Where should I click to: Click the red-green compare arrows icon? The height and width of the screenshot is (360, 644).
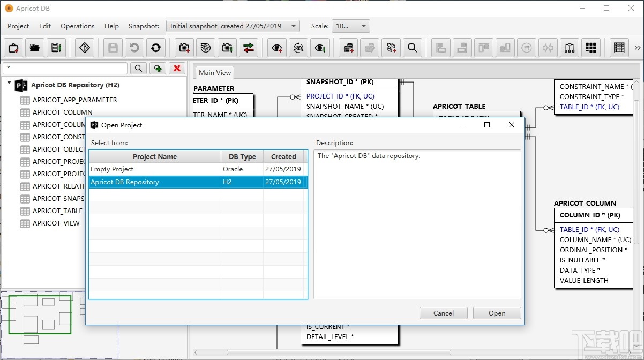[x=249, y=48]
